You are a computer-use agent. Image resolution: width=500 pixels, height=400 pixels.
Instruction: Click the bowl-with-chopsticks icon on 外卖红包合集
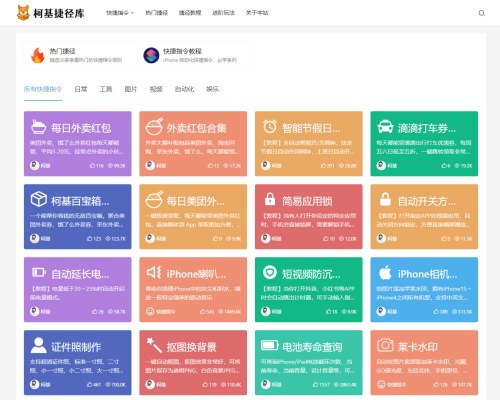[x=154, y=127]
